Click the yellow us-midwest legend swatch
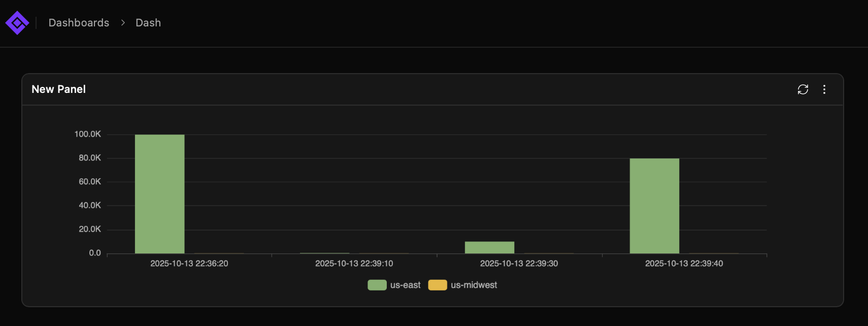This screenshot has height=326, width=868. tap(438, 285)
